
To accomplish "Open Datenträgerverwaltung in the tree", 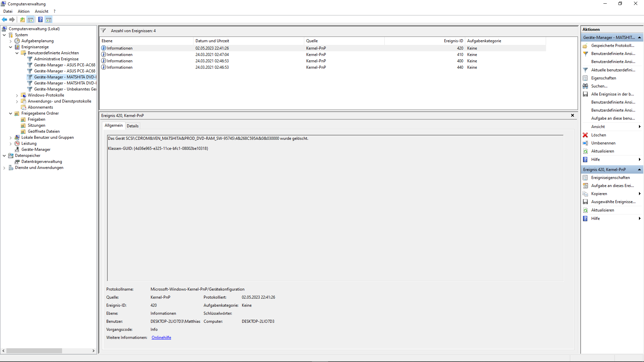I will point(42,162).
